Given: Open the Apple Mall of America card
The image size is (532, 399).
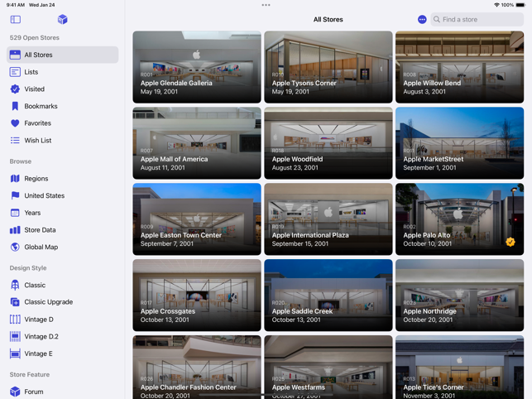Looking at the screenshot, I should (x=197, y=143).
